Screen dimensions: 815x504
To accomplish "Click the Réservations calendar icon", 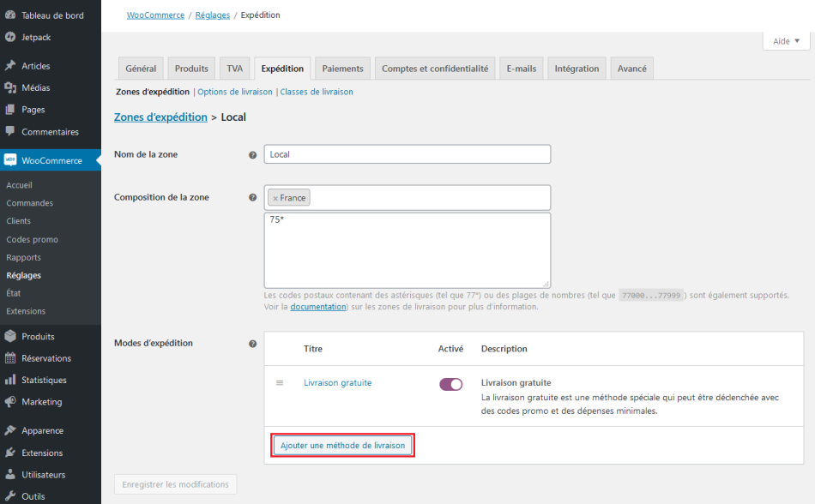I will click(x=10, y=358).
